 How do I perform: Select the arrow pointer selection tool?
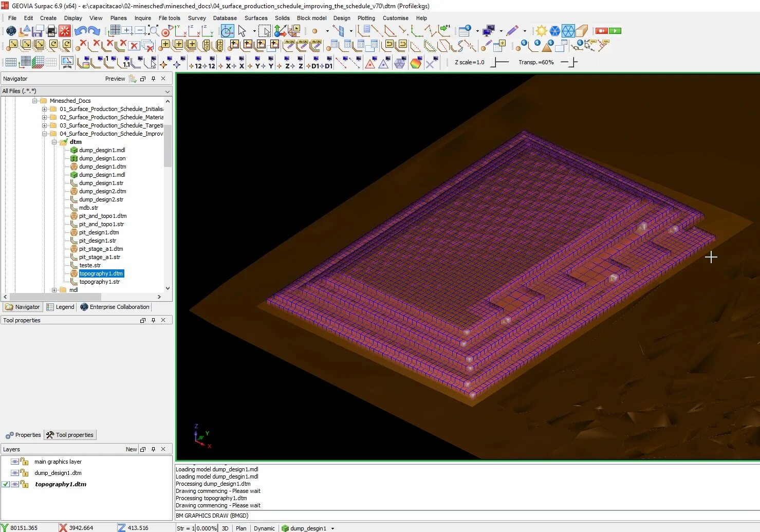coord(242,31)
